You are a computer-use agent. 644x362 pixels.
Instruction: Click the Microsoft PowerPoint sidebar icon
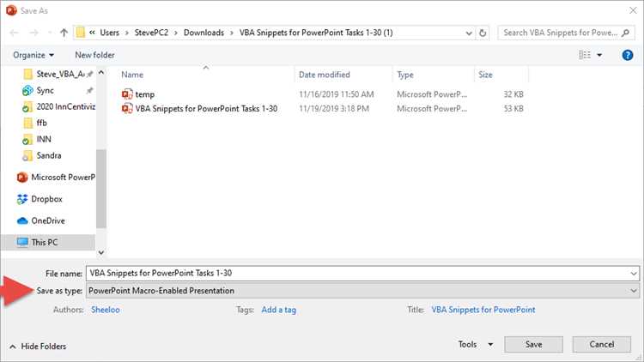tap(22, 178)
